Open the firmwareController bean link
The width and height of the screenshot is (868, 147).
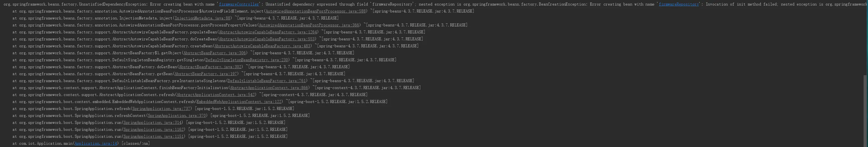(239, 4)
